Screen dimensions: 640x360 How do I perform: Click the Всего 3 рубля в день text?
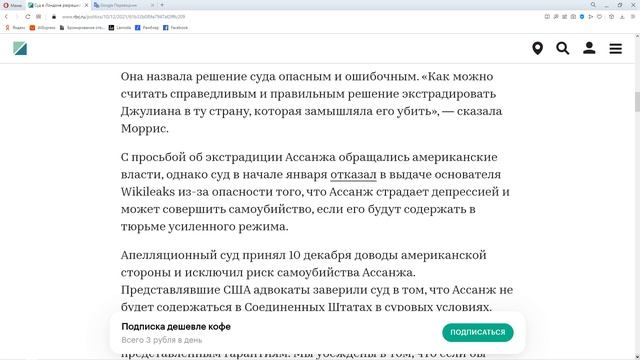[162, 340]
